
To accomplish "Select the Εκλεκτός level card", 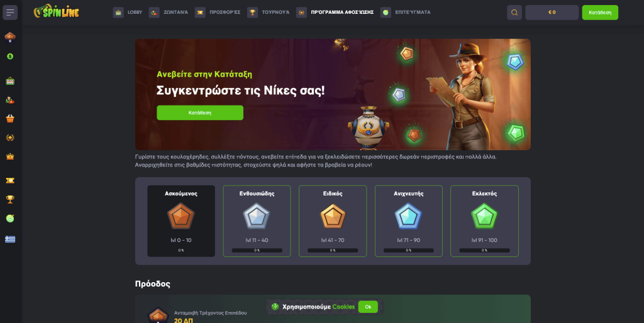I will [x=485, y=221].
